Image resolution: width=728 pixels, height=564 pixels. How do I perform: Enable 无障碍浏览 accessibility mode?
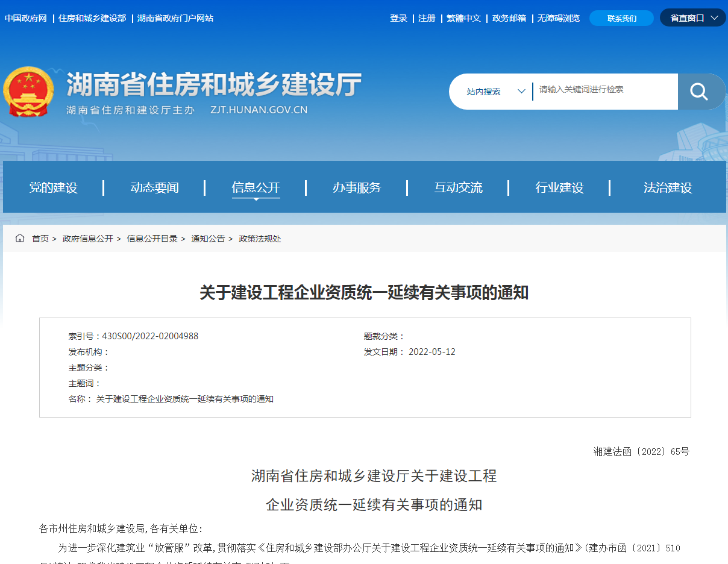[557, 18]
